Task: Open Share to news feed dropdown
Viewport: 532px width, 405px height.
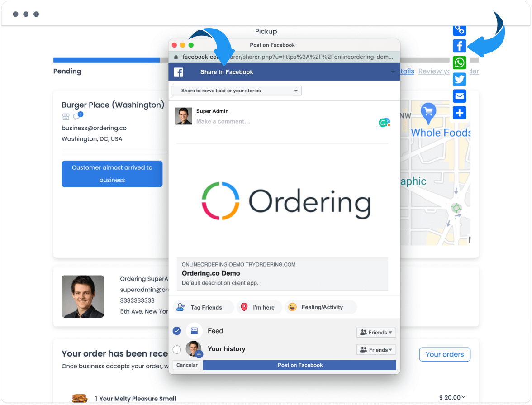Action: [237, 91]
